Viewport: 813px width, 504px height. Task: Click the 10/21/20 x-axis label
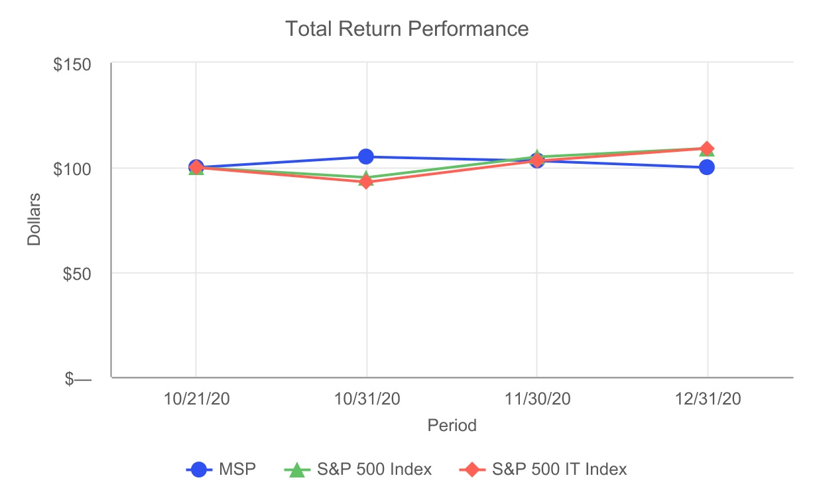point(196,399)
